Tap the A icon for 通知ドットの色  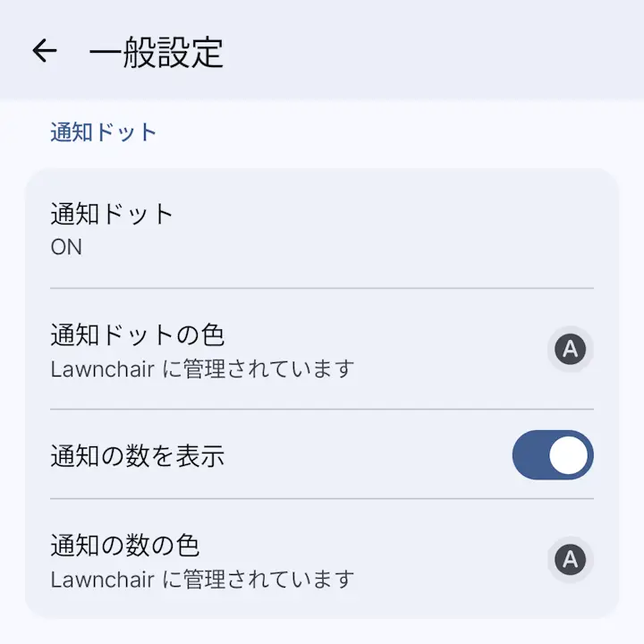pyautogui.click(x=570, y=349)
